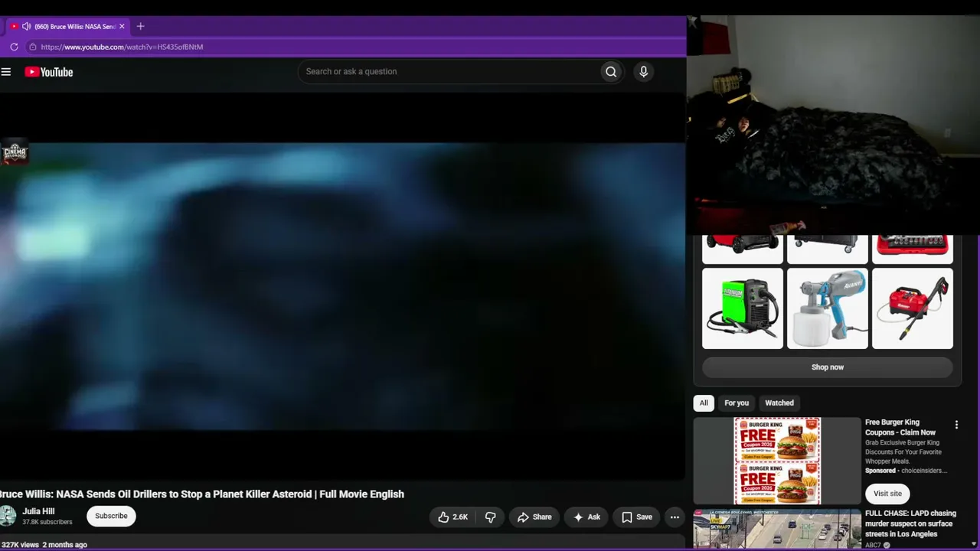Open the Bruce Willis video title text
Screen dimensions: 980x551
(202, 494)
